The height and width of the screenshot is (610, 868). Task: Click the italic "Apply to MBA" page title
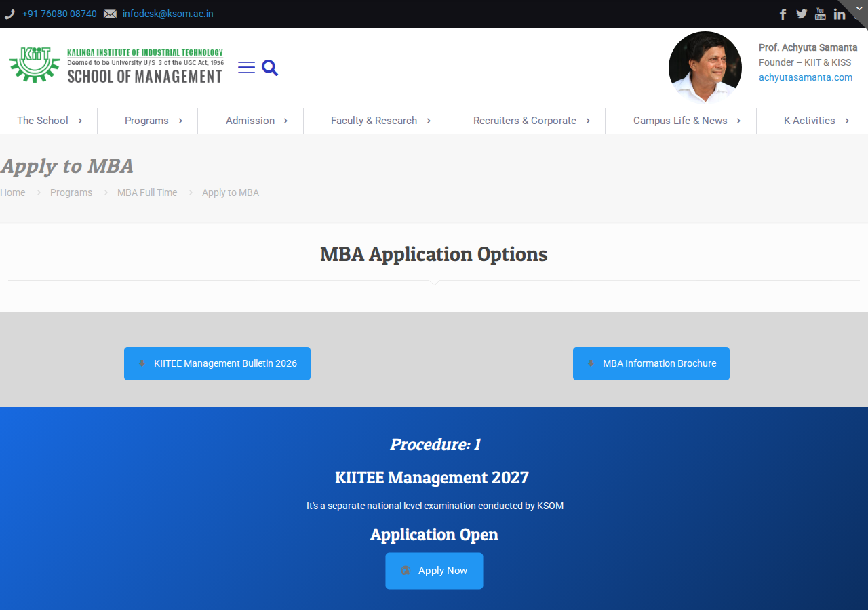(67, 166)
